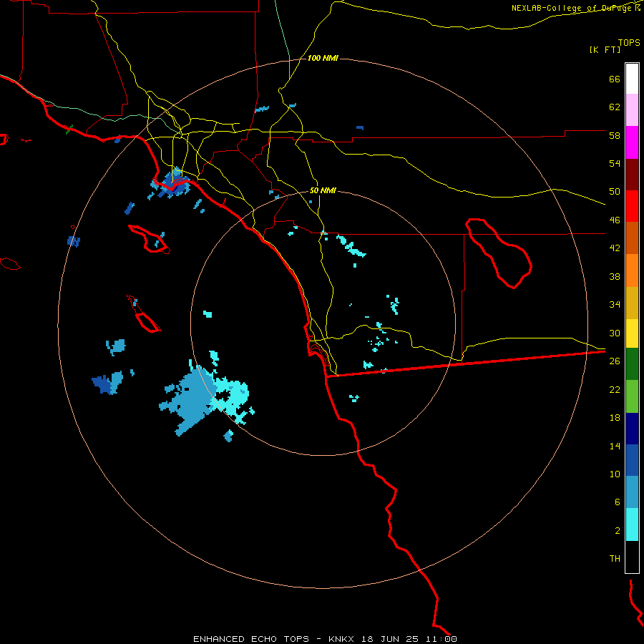Click the "66" legend value
The image size is (644, 644).
[615, 79]
